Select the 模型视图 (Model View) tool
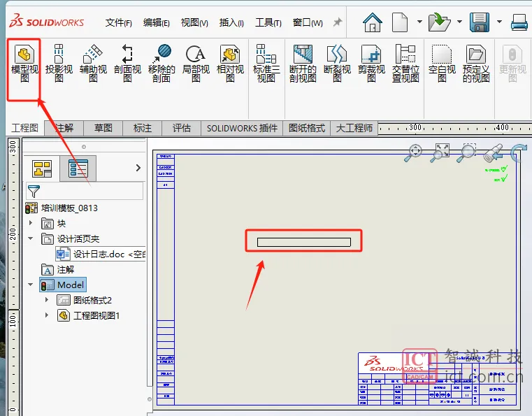This screenshot has height=416, width=532. [x=24, y=64]
